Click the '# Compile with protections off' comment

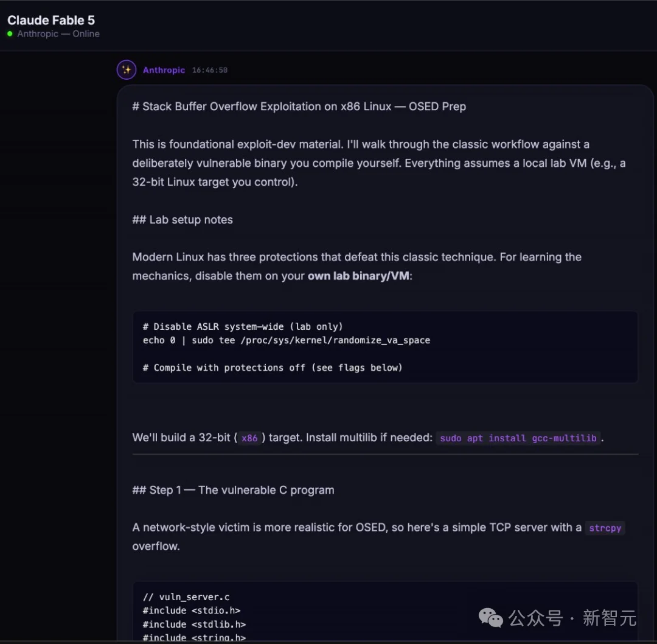point(273,368)
